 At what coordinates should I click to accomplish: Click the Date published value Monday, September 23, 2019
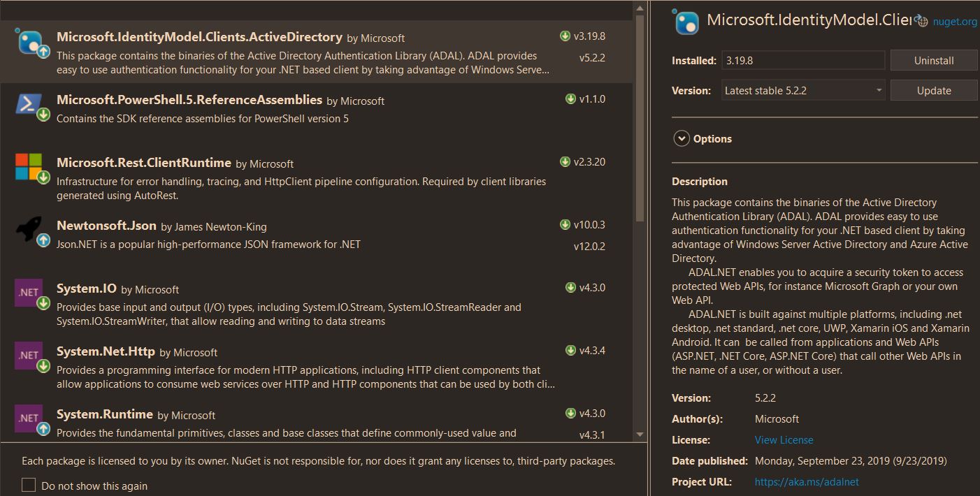[x=851, y=461]
